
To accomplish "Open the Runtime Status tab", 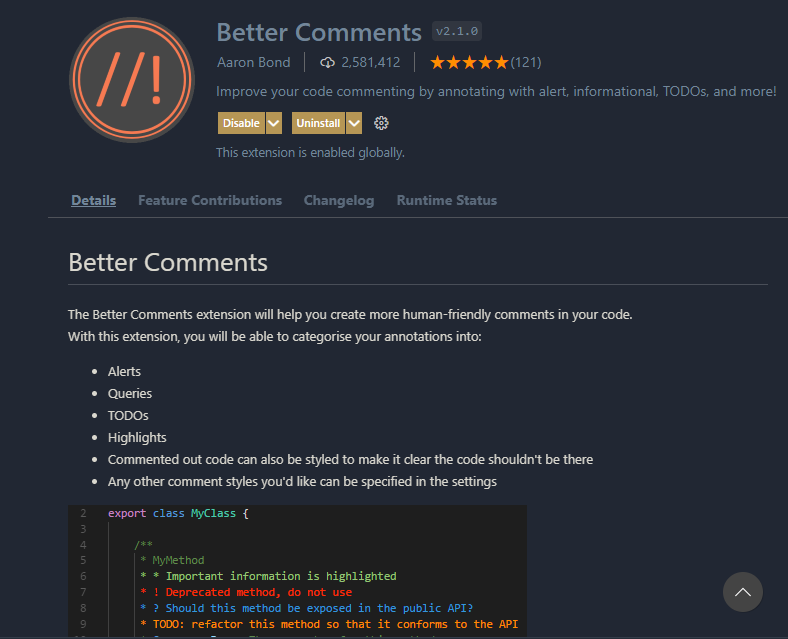I will tap(447, 200).
